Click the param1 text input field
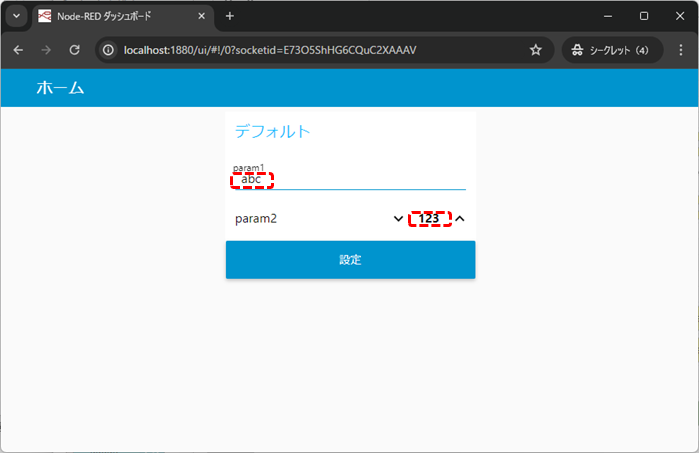This screenshot has height=453, width=699. (350, 180)
